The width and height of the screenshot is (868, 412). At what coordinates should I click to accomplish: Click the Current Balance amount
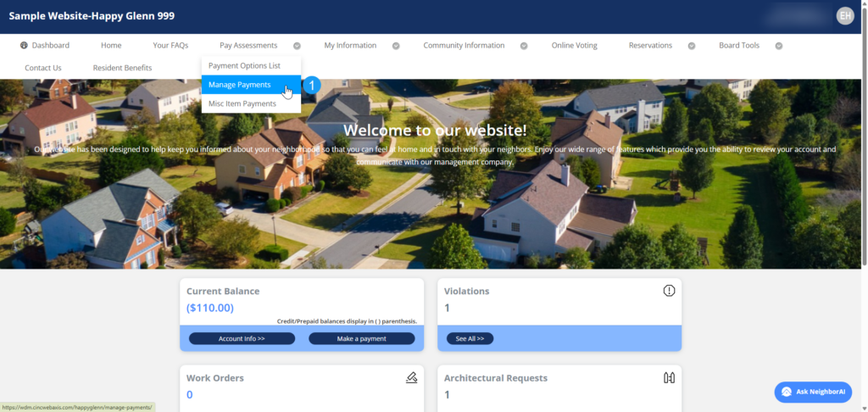(x=210, y=308)
